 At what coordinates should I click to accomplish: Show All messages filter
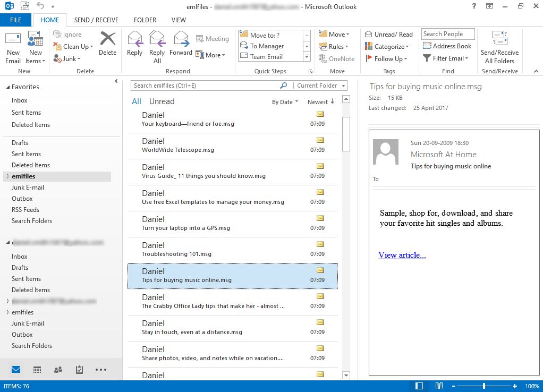tap(137, 101)
